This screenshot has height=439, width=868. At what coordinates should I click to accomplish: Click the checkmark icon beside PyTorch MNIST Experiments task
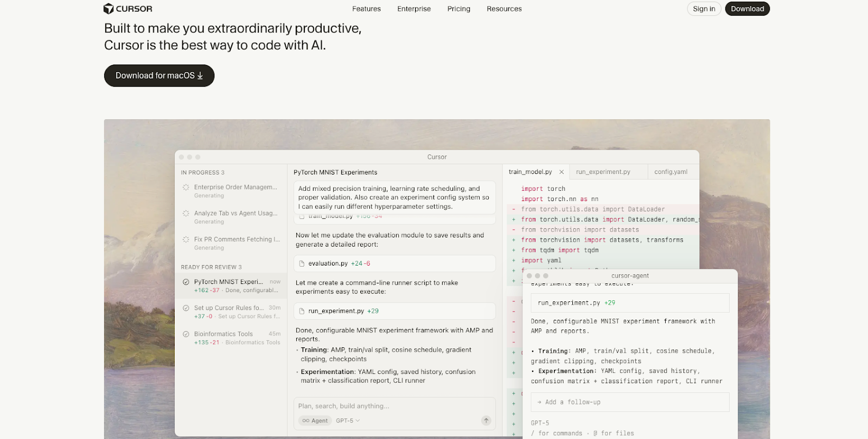[x=186, y=282]
